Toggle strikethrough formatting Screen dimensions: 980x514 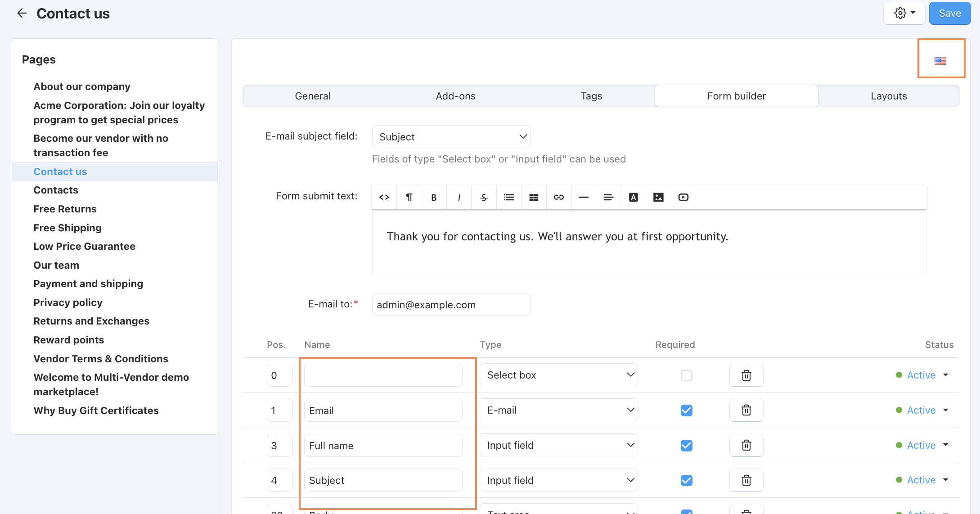coord(484,197)
